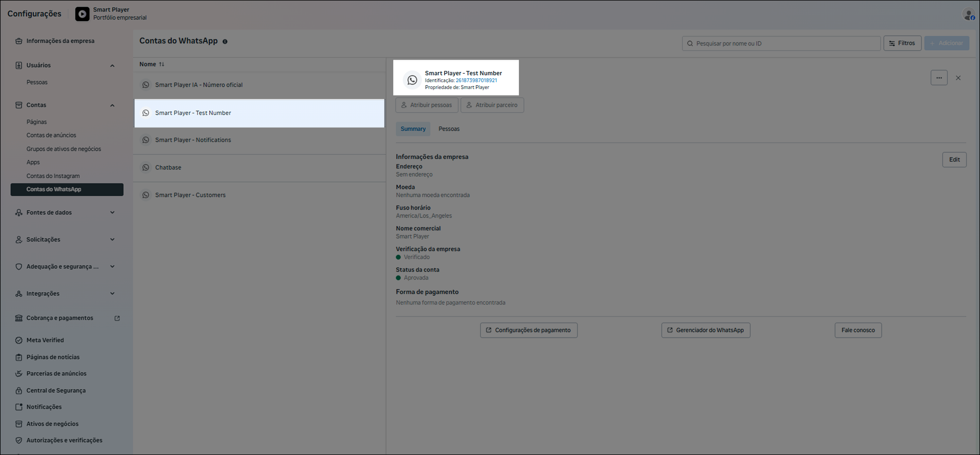Click WhatsApp icon of Test Number row
The image size is (980, 455).
146,113
